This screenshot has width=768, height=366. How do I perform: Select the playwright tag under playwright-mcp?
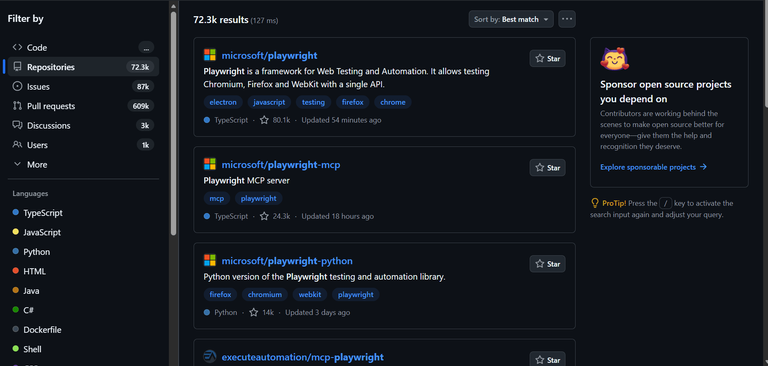[259, 198]
